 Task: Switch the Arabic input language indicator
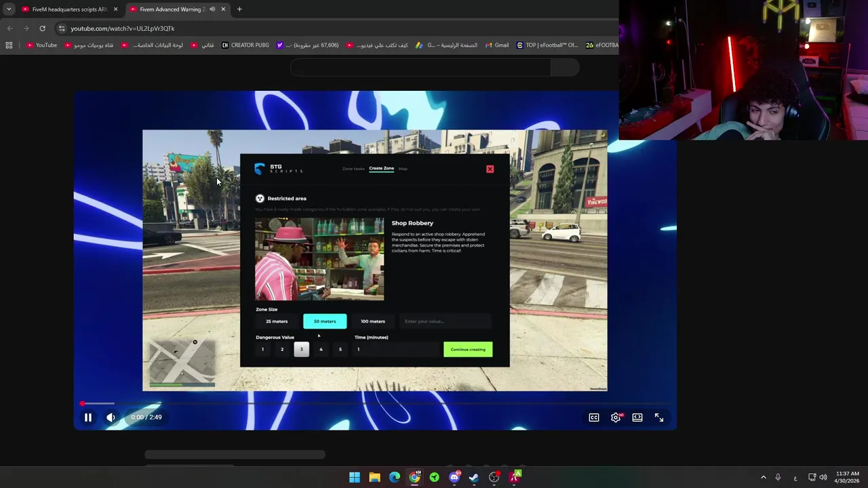(x=795, y=477)
